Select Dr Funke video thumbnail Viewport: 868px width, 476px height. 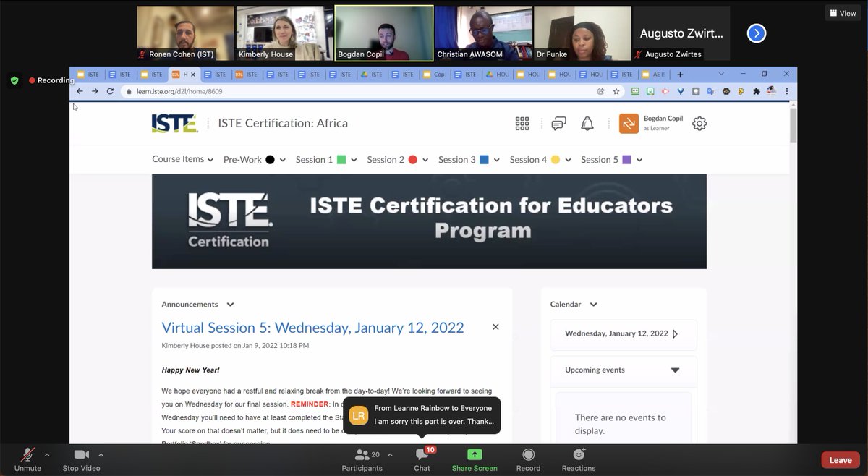click(x=582, y=33)
